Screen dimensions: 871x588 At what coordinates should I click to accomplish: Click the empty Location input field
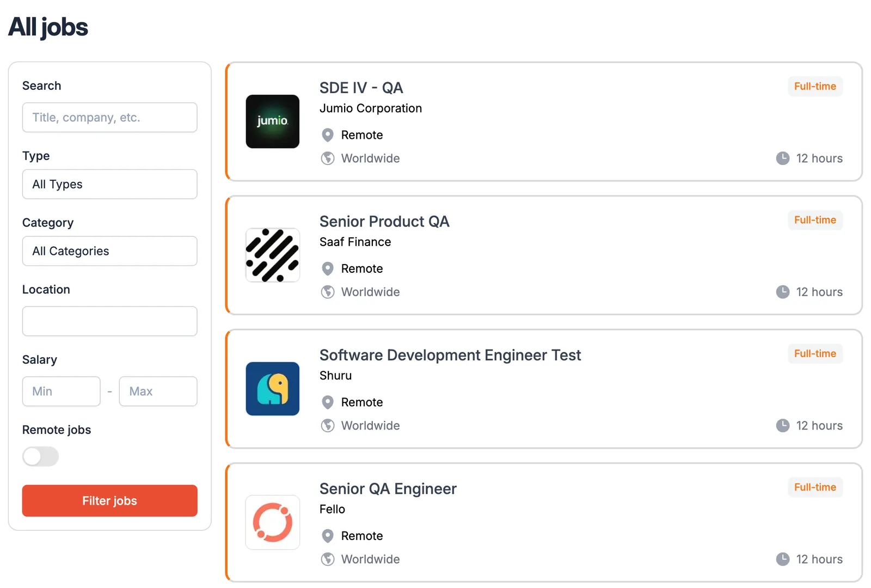(x=109, y=321)
